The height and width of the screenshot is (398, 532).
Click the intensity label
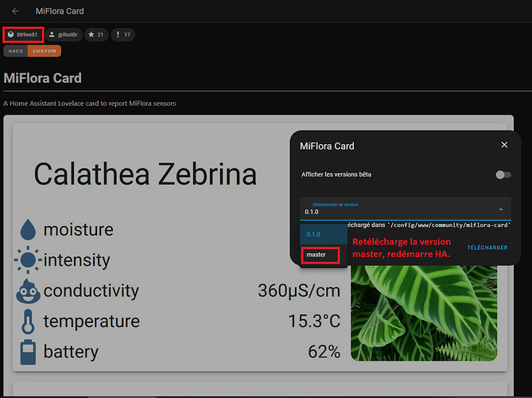tap(76, 260)
